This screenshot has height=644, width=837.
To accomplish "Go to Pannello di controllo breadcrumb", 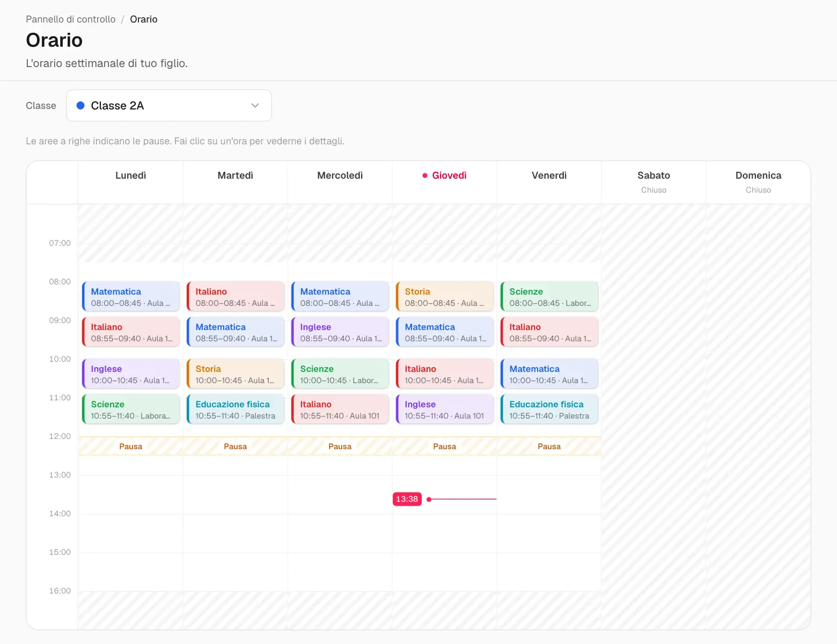I will (x=71, y=19).
